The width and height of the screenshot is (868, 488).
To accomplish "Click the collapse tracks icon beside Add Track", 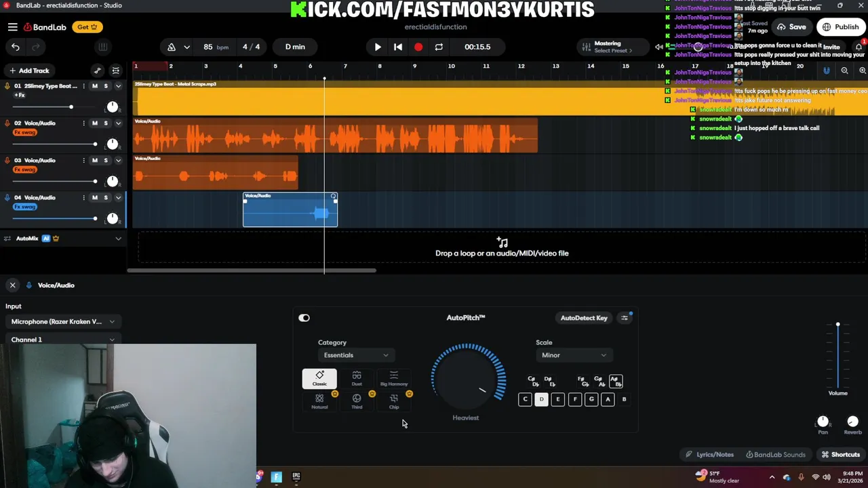I will pyautogui.click(x=116, y=70).
